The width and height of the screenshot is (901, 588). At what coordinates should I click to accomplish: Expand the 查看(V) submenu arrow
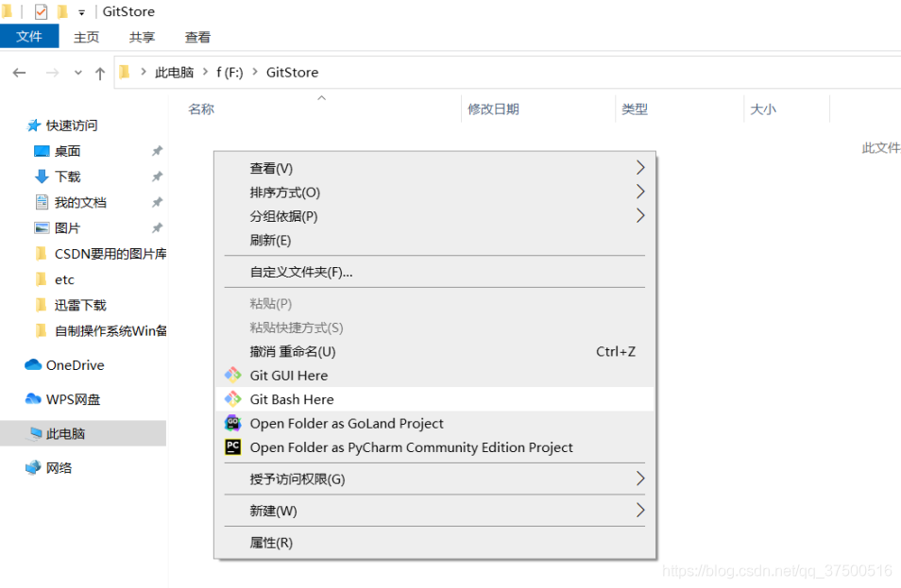coord(640,168)
